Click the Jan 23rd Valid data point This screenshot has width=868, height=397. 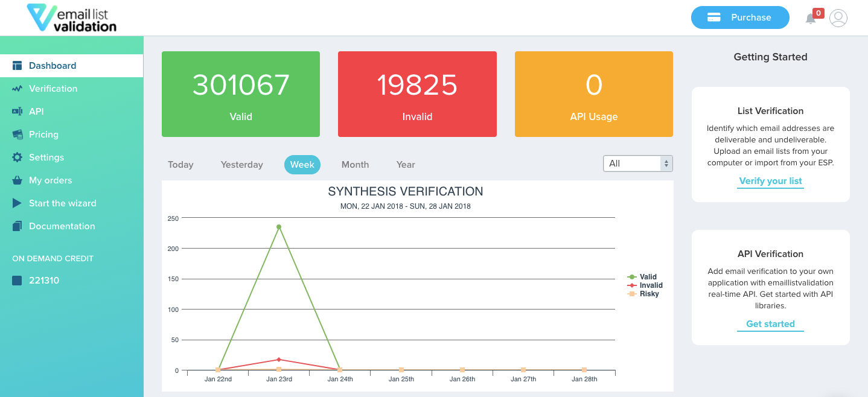point(279,227)
